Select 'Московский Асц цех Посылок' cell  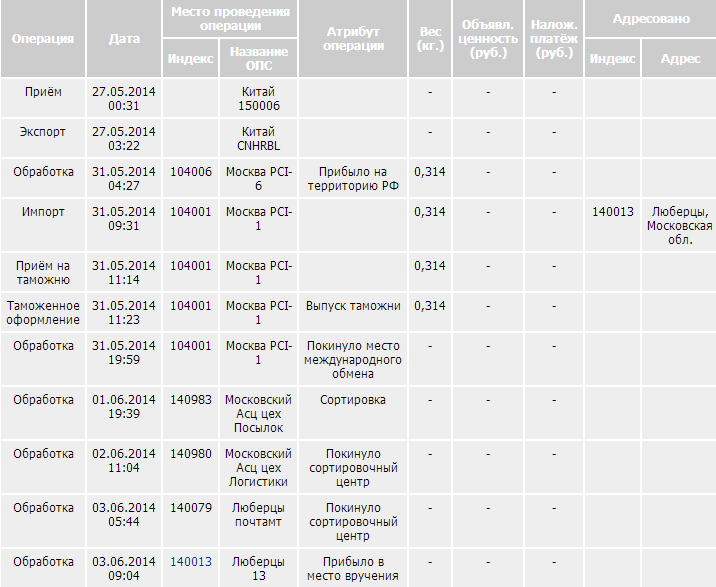(x=258, y=413)
